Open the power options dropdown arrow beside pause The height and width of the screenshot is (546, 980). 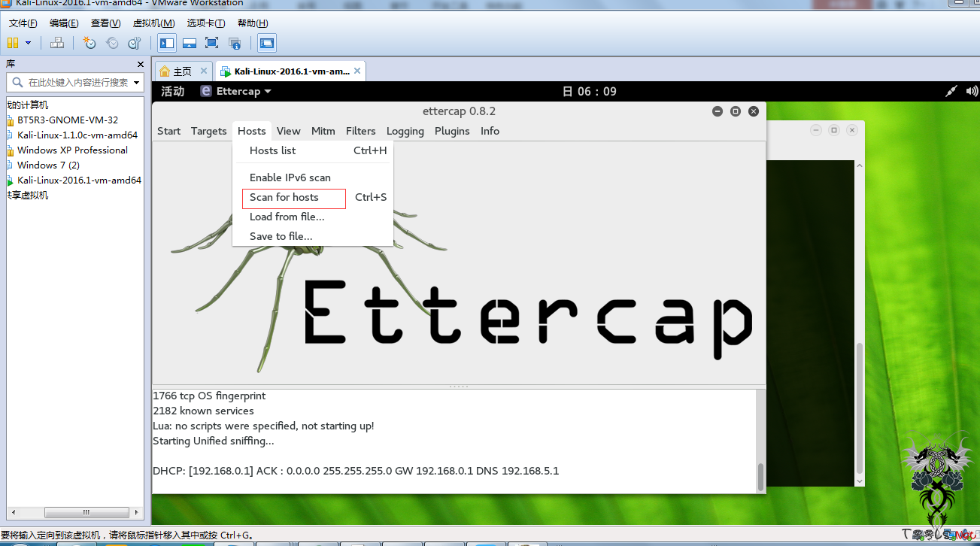(x=29, y=43)
